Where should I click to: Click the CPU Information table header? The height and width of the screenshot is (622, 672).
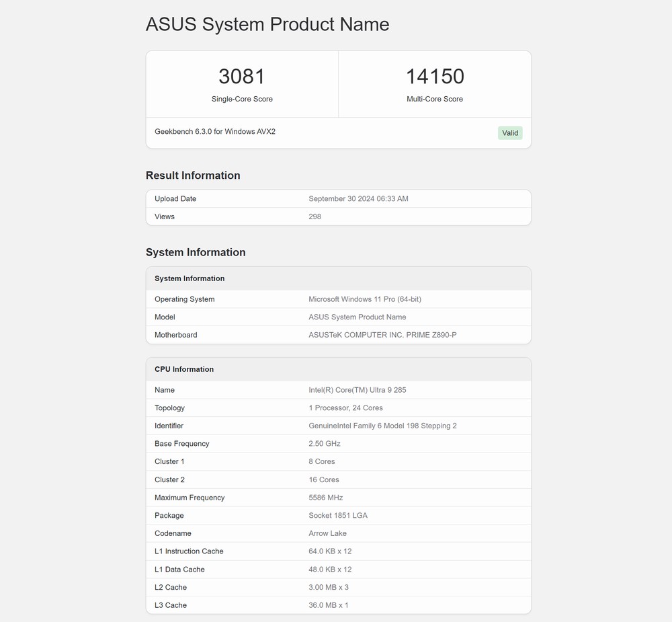[339, 369]
